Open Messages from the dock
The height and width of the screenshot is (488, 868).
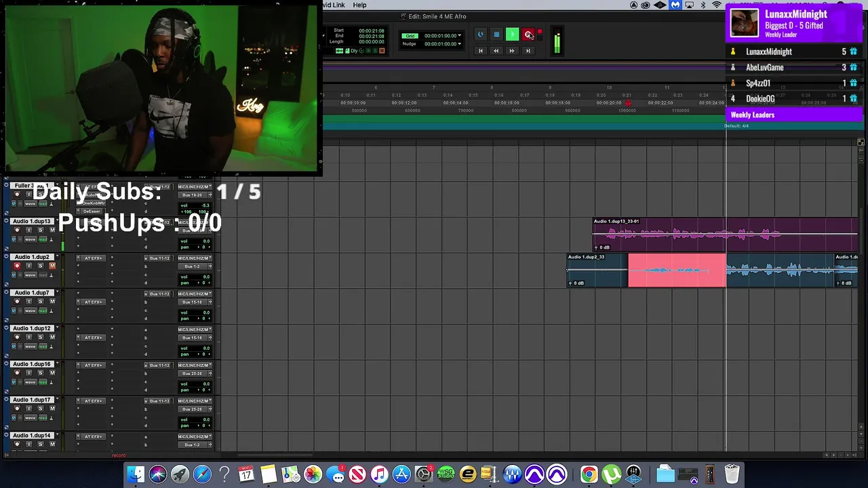click(335, 474)
